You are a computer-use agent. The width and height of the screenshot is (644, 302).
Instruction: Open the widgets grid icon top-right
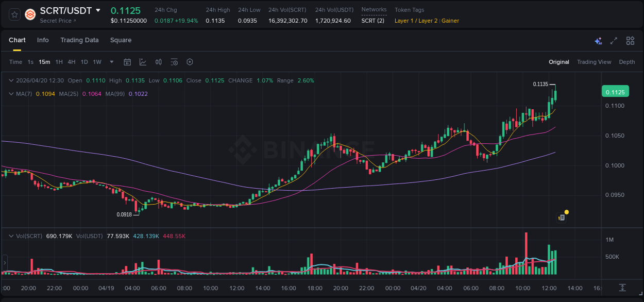(630, 40)
